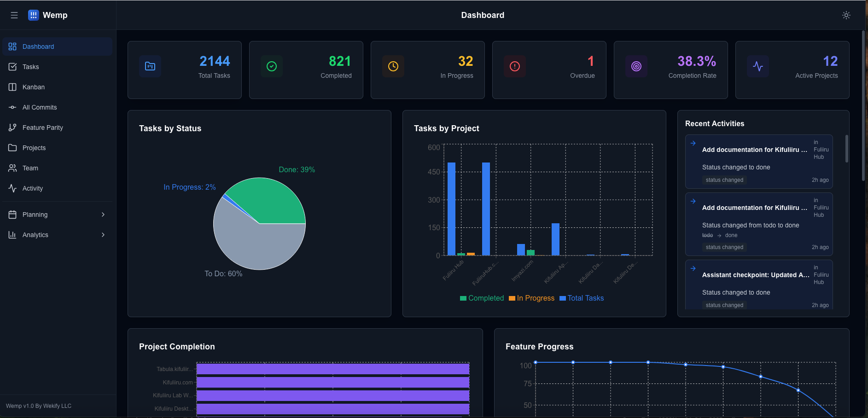Click the Tabula.kifuliir purple completion bar

[x=333, y=369]
